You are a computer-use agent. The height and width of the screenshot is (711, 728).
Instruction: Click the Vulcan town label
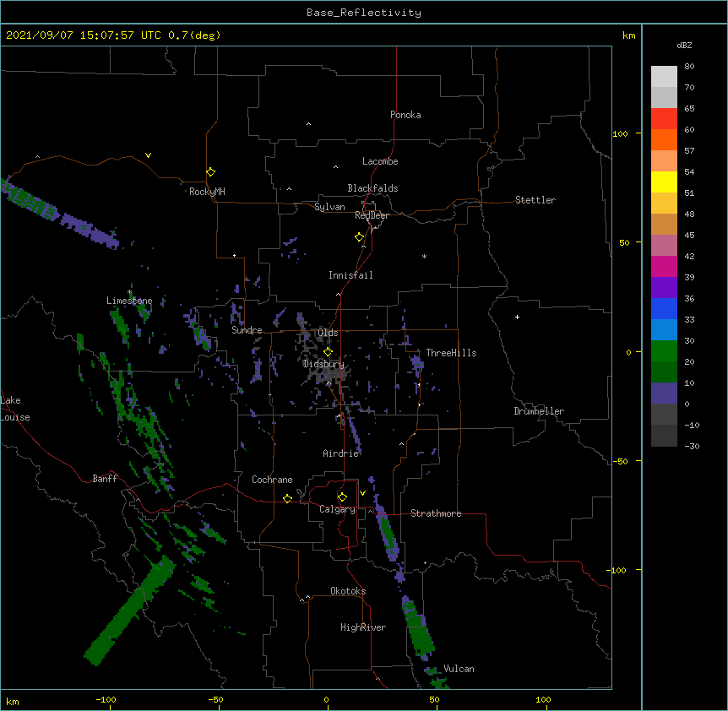[x=459, y=669]
